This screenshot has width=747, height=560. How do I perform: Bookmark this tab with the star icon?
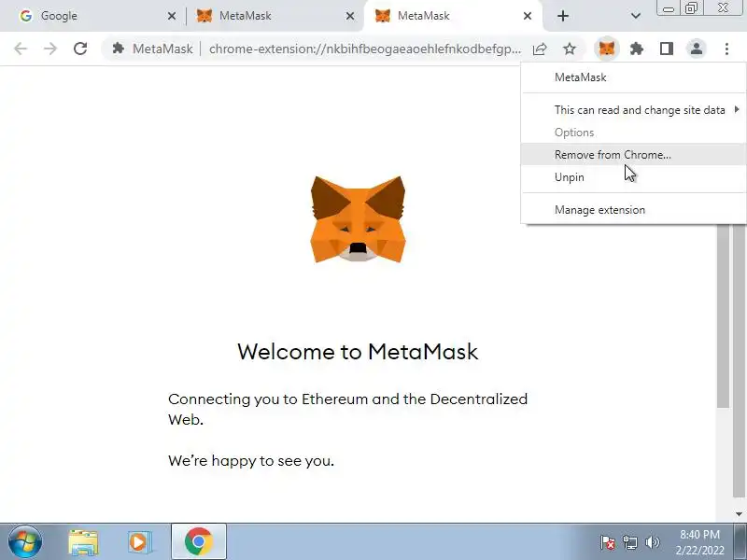tap(570, 49)
